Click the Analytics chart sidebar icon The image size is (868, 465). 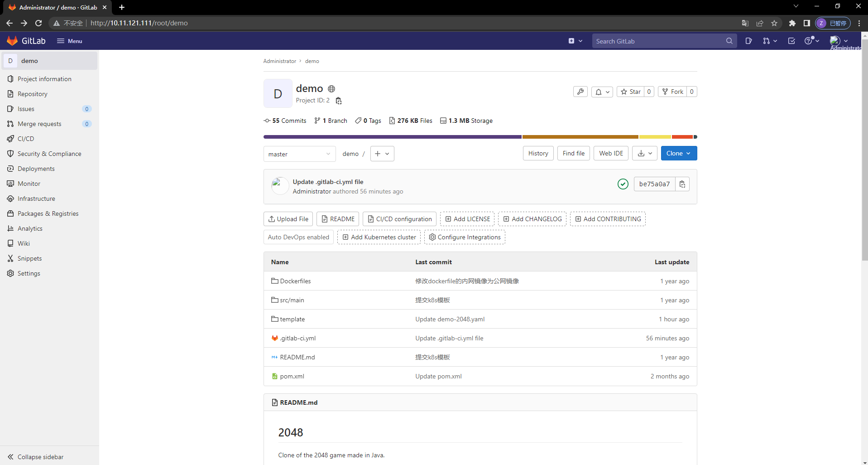(10, 228)
